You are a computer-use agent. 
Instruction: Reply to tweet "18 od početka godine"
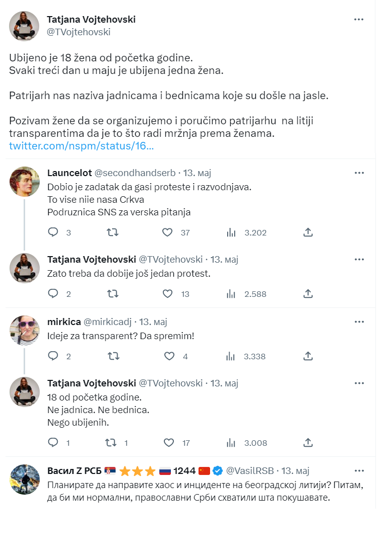coord(53,443)
